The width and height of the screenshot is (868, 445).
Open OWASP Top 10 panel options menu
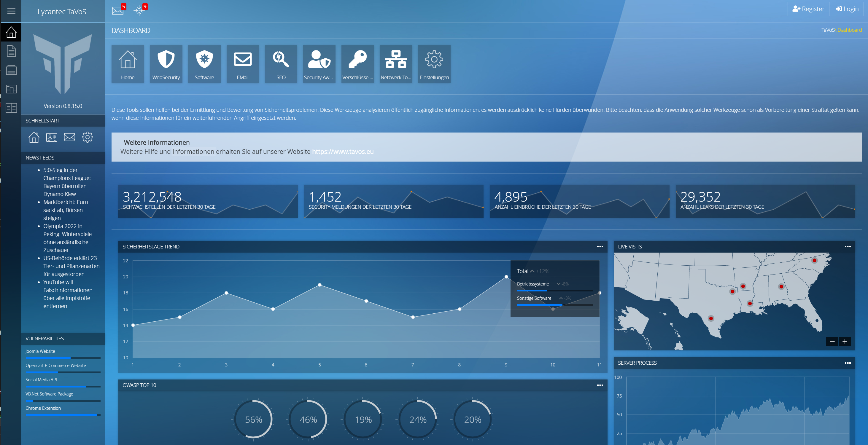coord(600,385)
